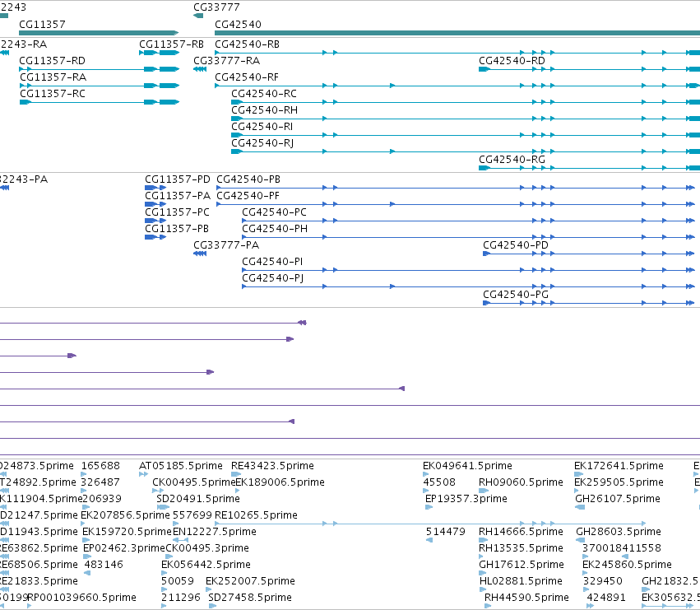700x610 pixels.
Task: Click EST label CK00495.3prime
Action: click(207, 548)
